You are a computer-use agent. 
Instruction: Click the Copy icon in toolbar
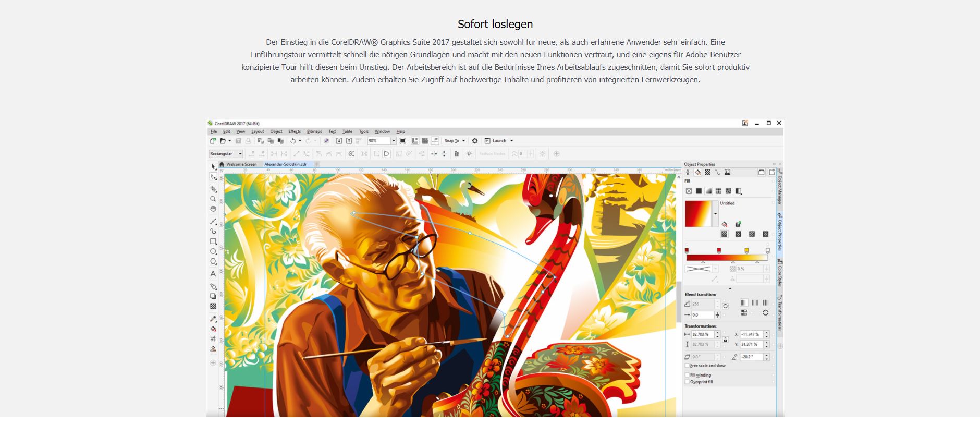point(271,141)
